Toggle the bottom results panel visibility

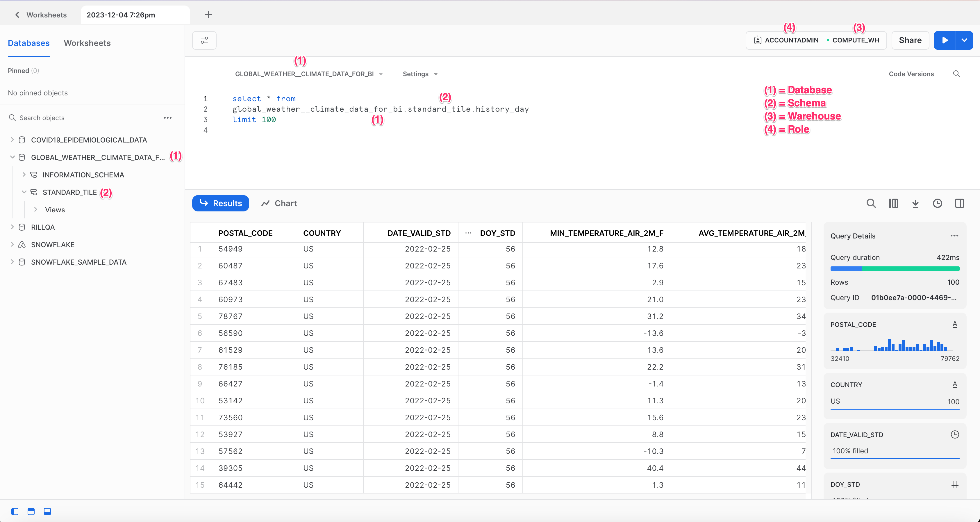click(47, 511)
